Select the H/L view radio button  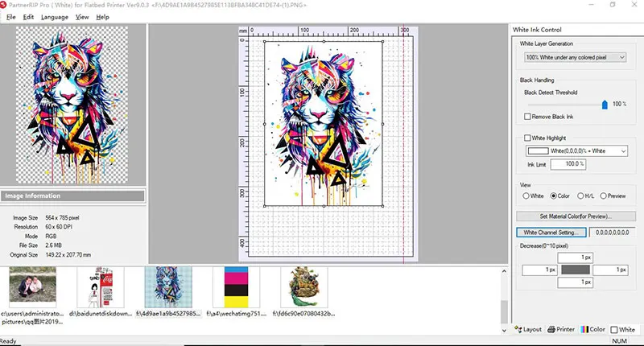coord(580,196)
